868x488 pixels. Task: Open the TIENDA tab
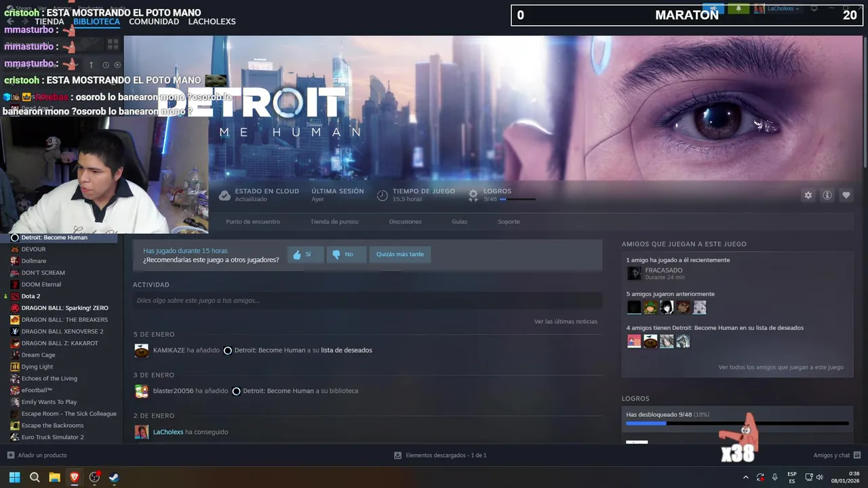point(50,22)
